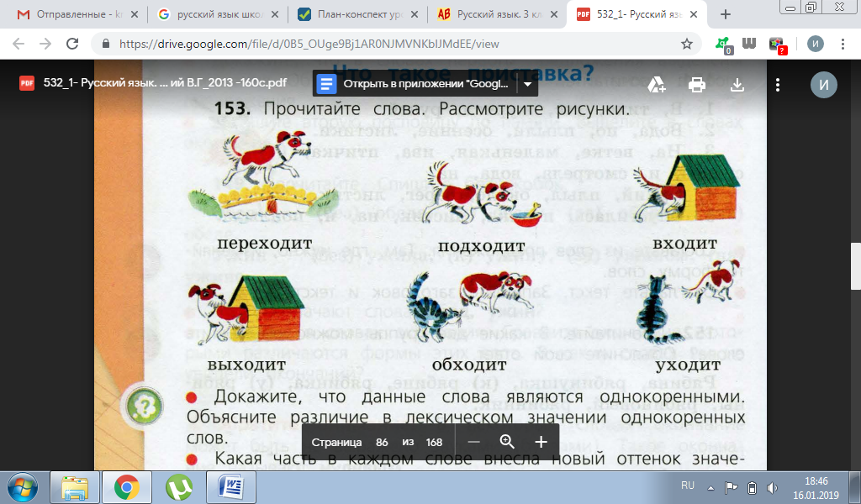Click the word выходит in the exercise
Viewport: 861px width, 504px height.
tap(246, 365)
